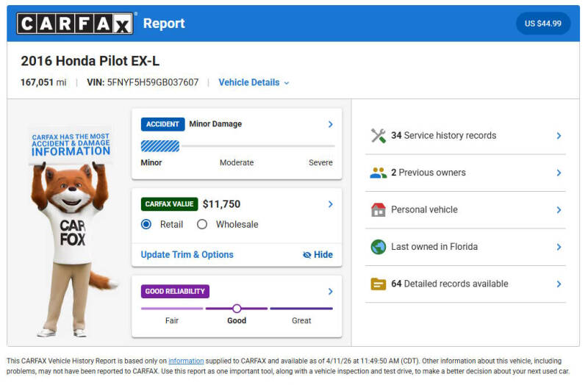Click the 167,051 mi mileage text

point(43,82)
